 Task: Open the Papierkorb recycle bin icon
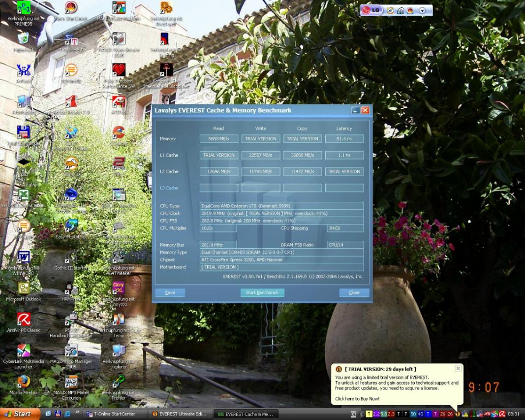click(x=23, y=39)
